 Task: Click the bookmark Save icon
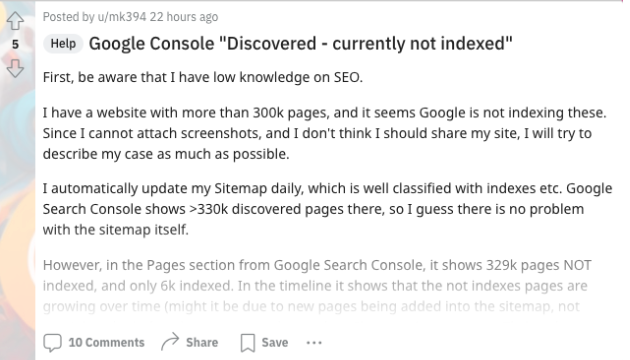[x=248, y=343]
